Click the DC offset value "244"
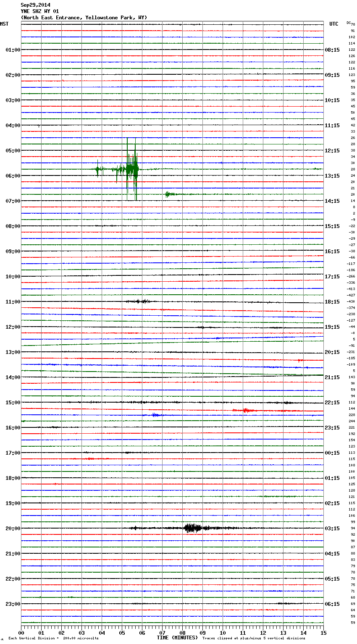357x644 pixels. [352, 421]
